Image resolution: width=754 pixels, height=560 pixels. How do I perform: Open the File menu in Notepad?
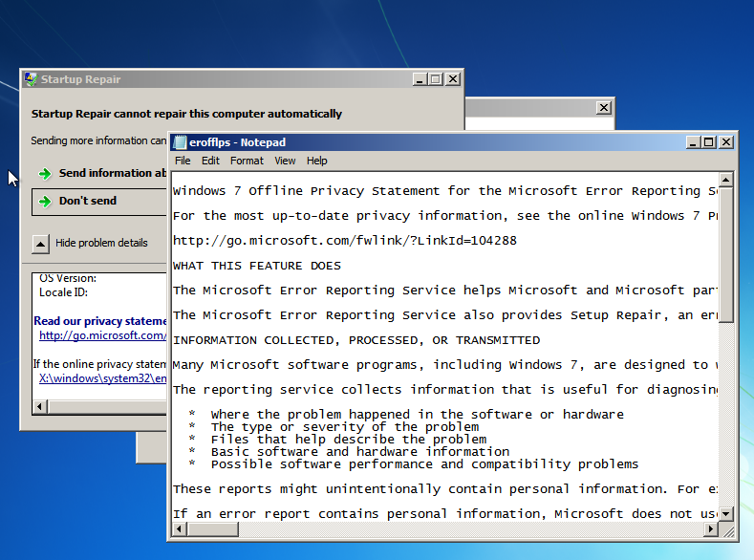point(183,162)
